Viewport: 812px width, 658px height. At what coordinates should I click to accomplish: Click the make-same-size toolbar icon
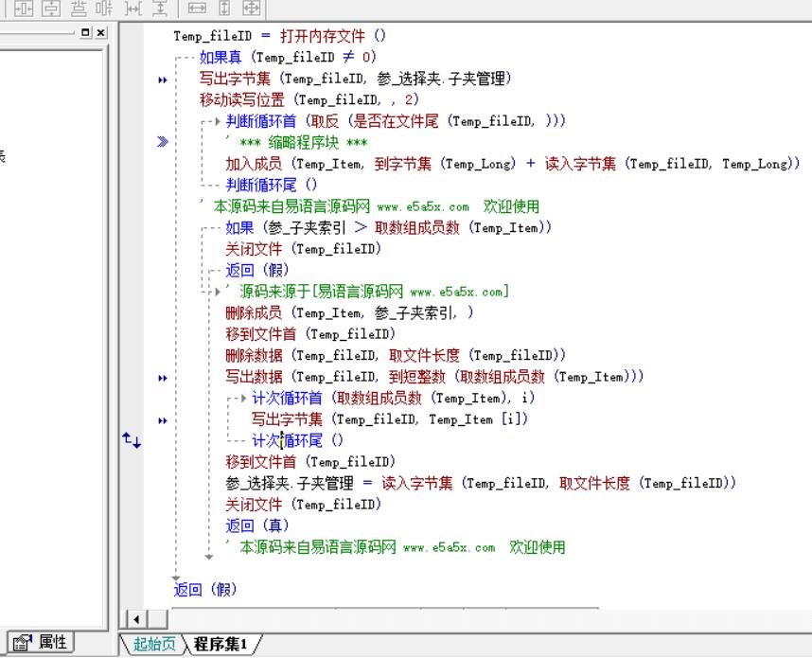click(x=251, y=8)
